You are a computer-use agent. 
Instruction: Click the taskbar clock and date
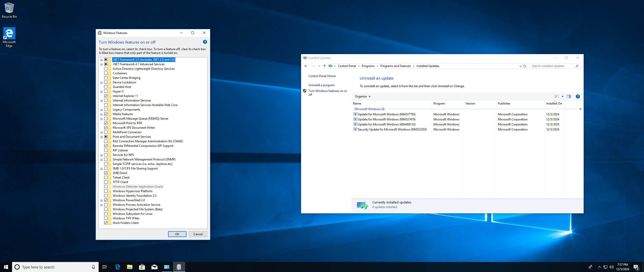coord(622,267)
